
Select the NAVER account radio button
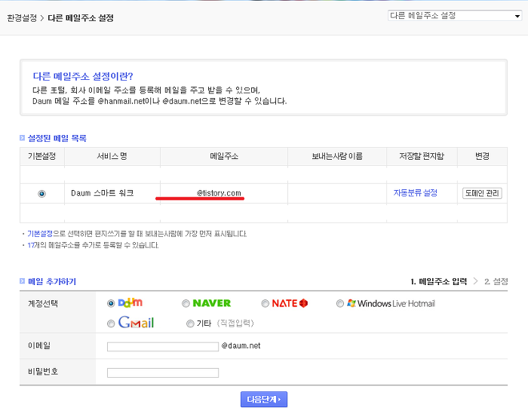[186, 304]
